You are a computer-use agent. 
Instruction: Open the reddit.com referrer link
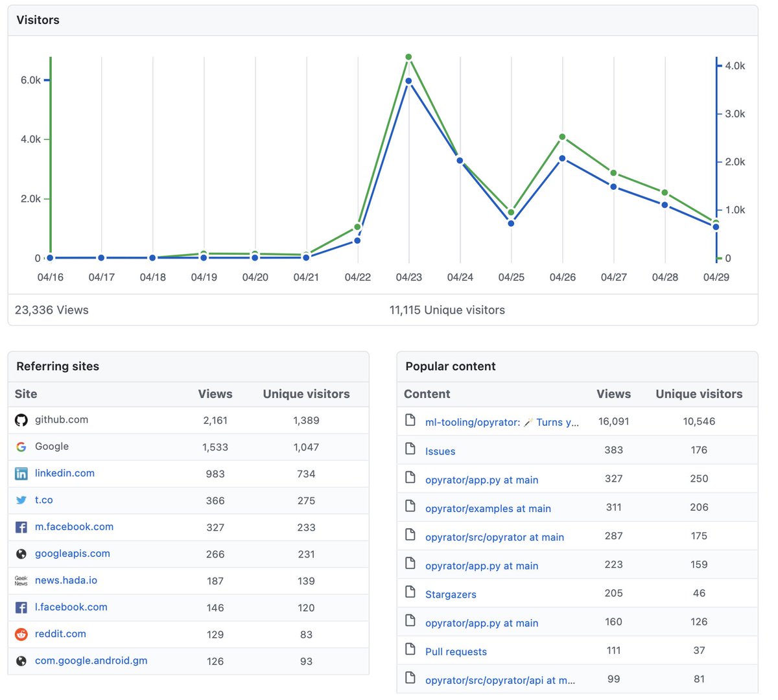click(x=60, y=634)
